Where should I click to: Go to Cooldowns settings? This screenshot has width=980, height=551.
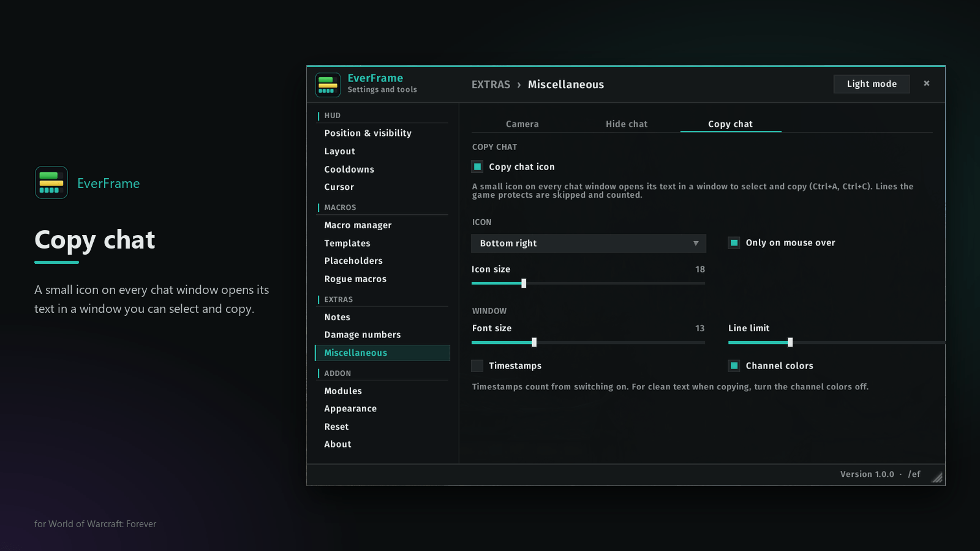click(382, 170)
